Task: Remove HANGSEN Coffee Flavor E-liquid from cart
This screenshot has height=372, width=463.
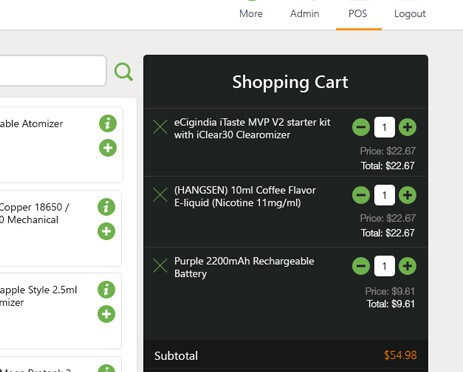Action: tap(160, 194)
